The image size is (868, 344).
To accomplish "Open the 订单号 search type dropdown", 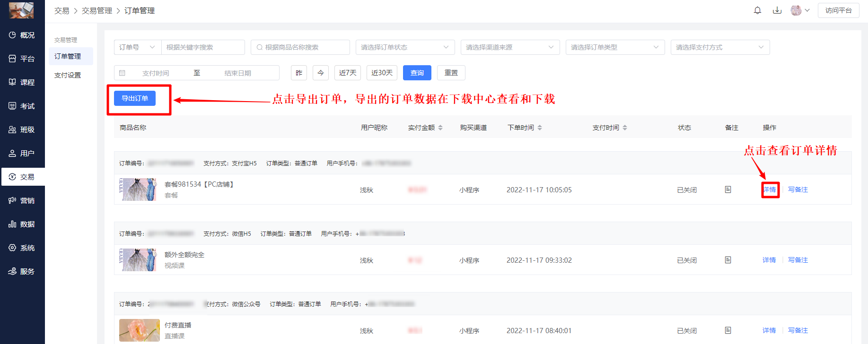I will 138,47.
